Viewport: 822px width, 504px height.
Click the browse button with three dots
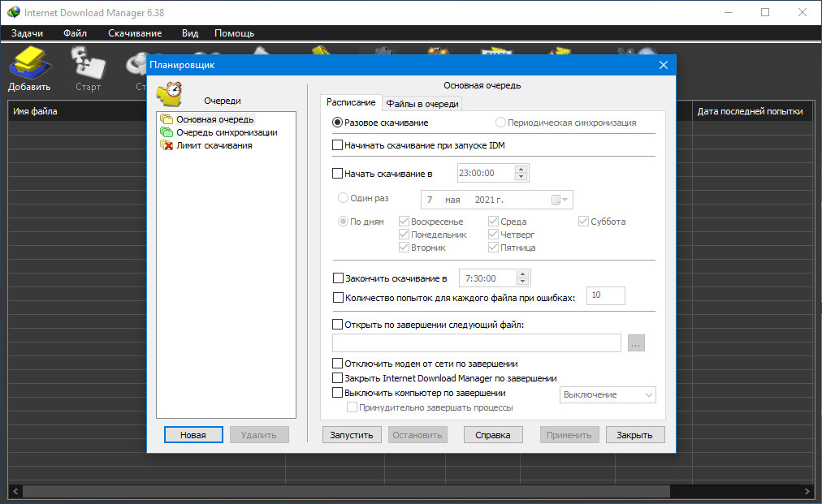[636, 343]
